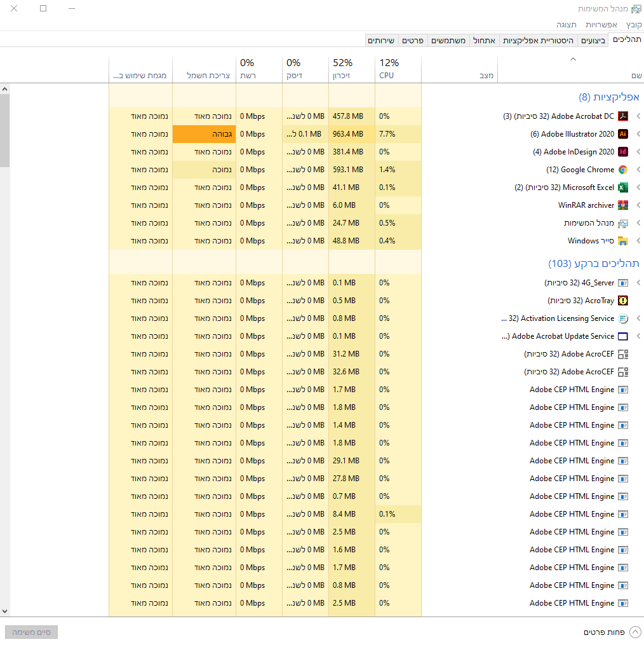Click the AcroTray process icon
The width and height of the screenshot is (644, 647).
(x=623, y=301)
